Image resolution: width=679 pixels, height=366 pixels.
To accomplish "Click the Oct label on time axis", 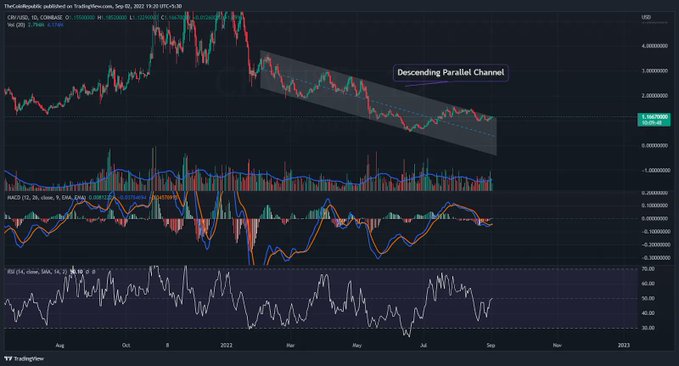I will tap(126, 345).
